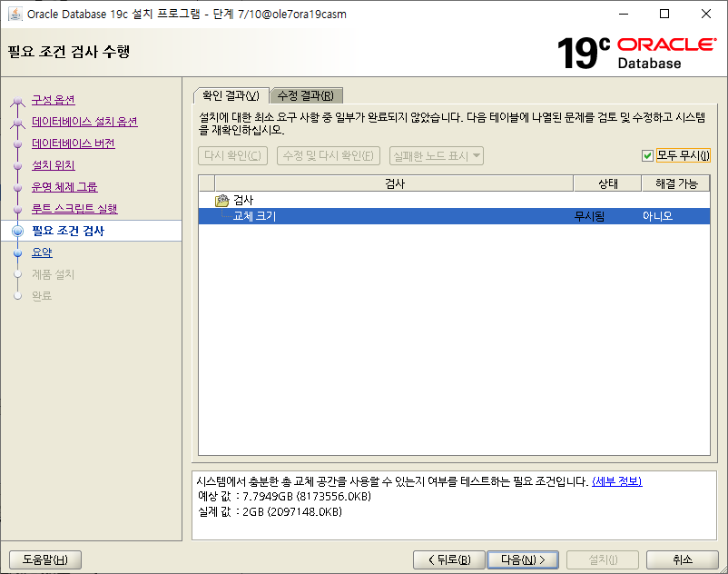Click the 제품 설치 step label
The width and height of the screenshot is (728, 574).
[53, 274]
